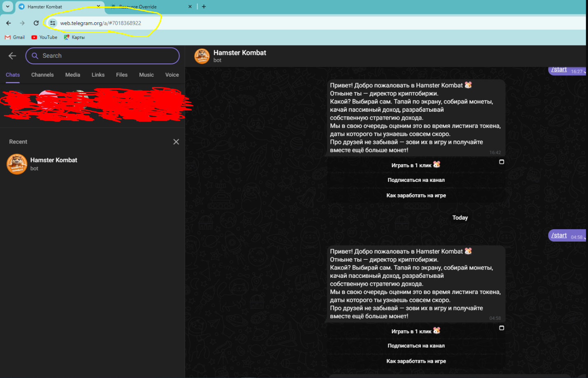Click the Hamster Kombat title in chat header
588x378 pixels.
point(240,53)
